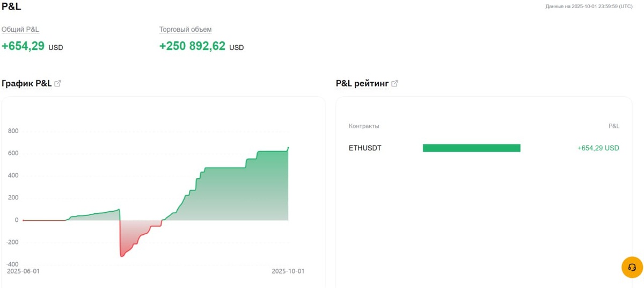Click the 2025-10-01 end date label
Viewport: 644px width, 288px height.
point(288,271)
